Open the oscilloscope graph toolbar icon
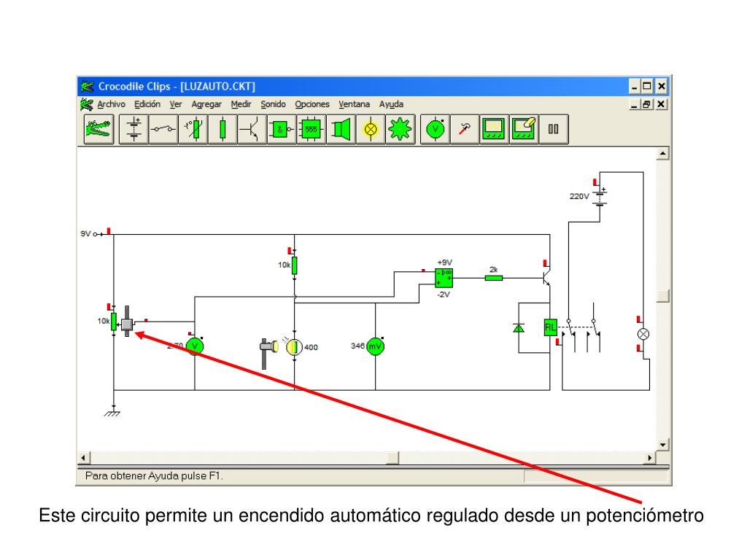This screenshot has height=560, width=747. (x=494, y=129)
